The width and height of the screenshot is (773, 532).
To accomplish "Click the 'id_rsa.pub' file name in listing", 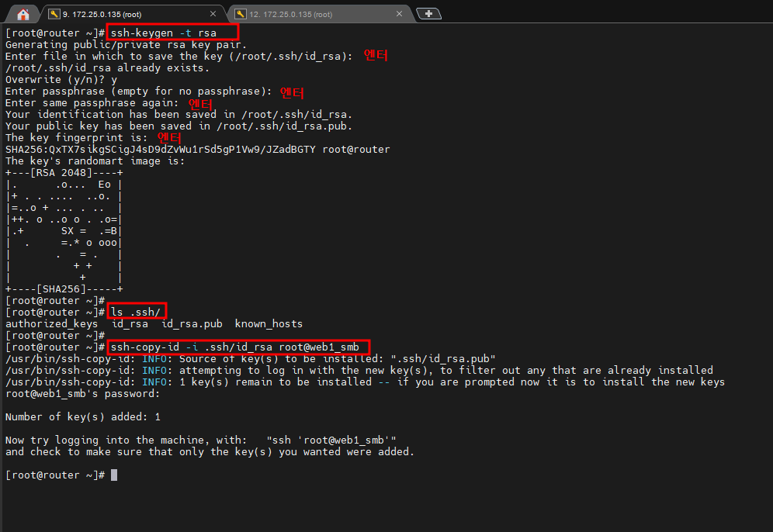I will [x=192, y=324].
